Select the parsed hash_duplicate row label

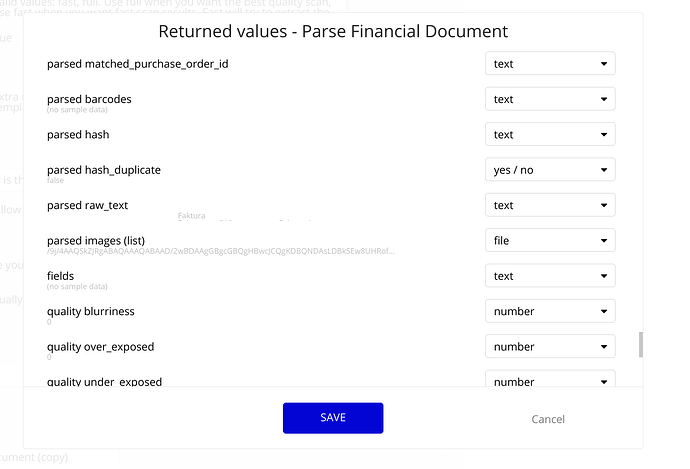click(104, 170)
